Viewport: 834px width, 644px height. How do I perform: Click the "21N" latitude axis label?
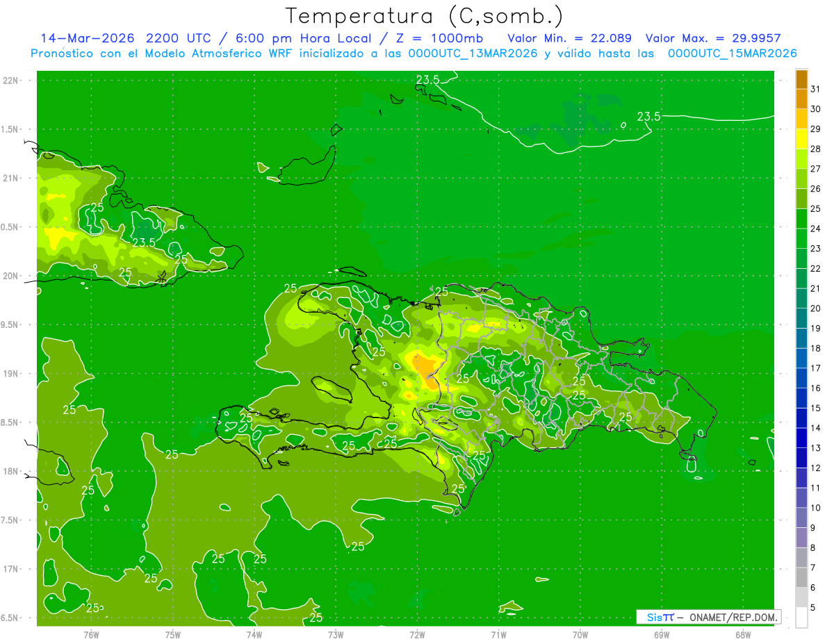click(10, 178)
